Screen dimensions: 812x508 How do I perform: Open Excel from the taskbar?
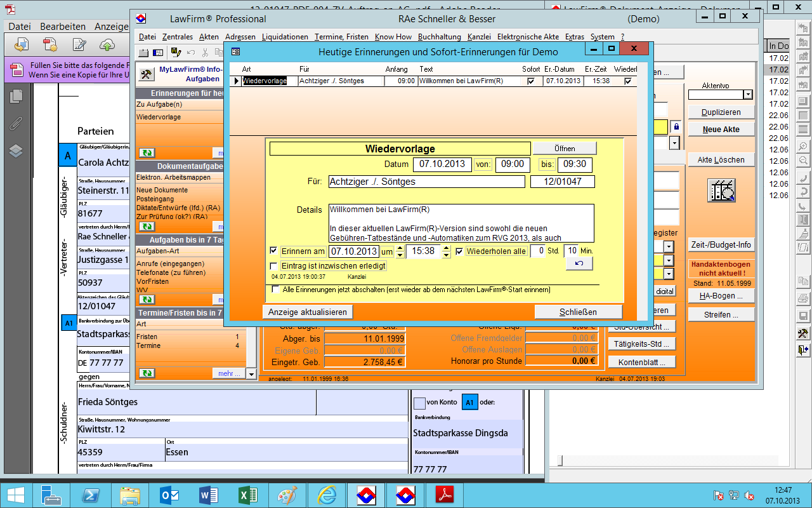pos(247,495)
